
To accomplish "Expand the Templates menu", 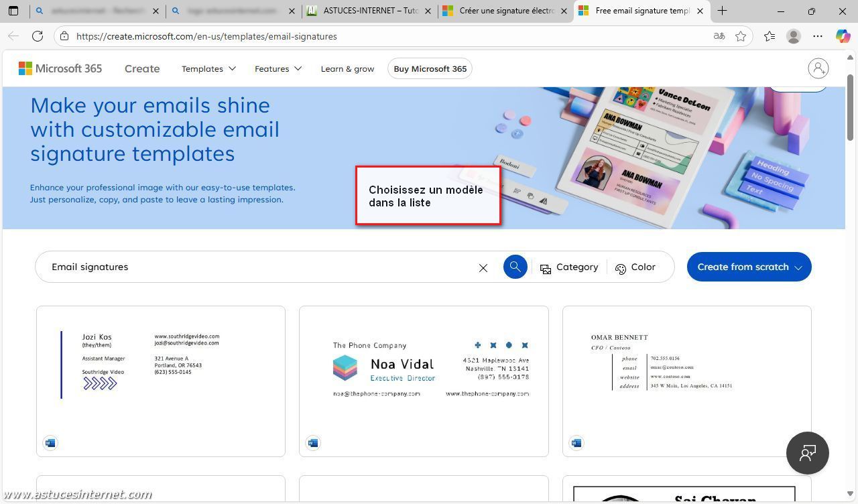I will click(208, 68).
